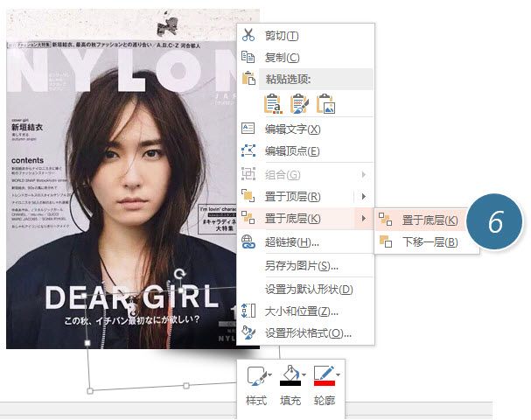
Task: Click the red outline color bar
Action: 325,383
